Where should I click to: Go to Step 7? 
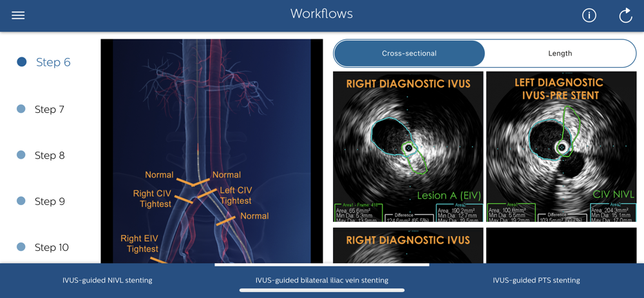(x=50, y=110)
